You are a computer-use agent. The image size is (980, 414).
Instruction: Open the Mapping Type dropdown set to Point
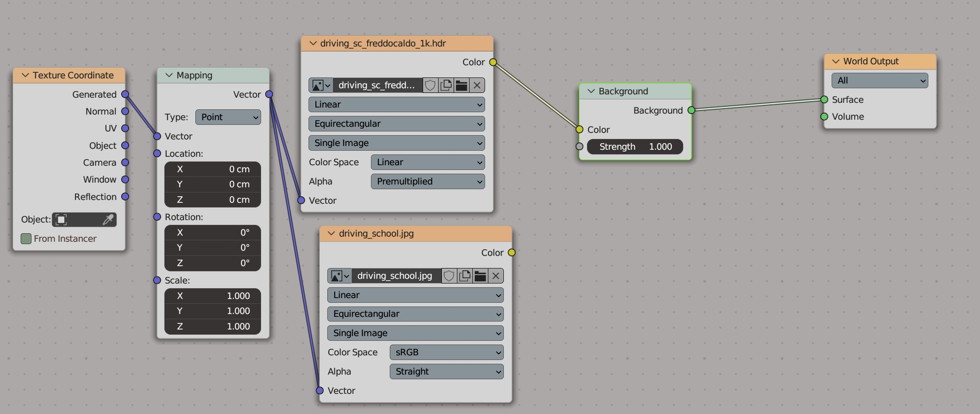pyautogui.click(x=228, y=117)
